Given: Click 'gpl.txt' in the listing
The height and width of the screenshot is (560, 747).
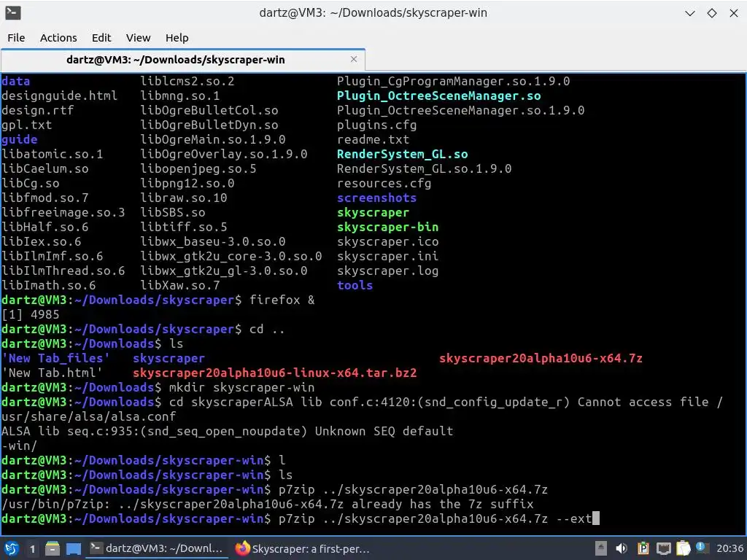Looking at the screenshot, I should pos(27,125).
